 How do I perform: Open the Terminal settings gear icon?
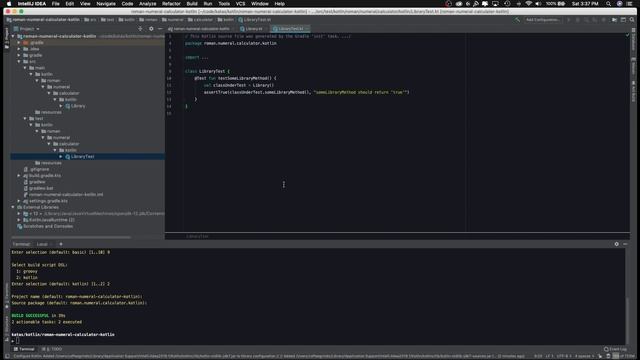coord(616,244)
